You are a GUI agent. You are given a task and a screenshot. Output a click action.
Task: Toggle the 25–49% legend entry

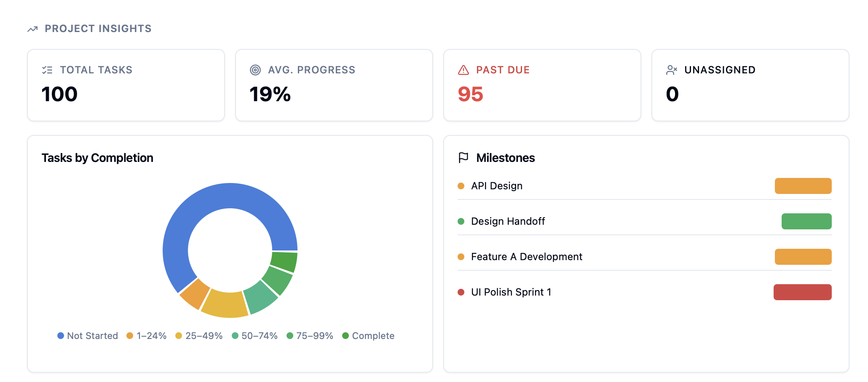(x=199, y=336)
